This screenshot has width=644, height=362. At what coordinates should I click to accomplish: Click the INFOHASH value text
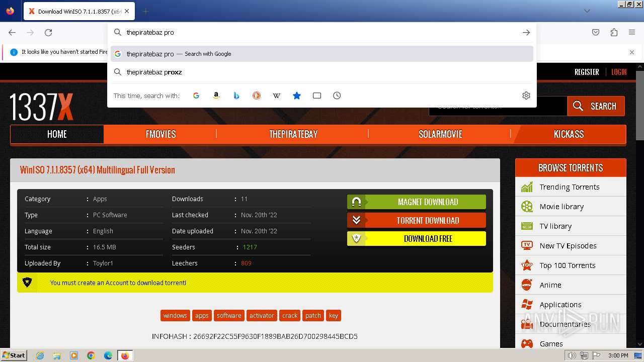click(x=276, y=336)
